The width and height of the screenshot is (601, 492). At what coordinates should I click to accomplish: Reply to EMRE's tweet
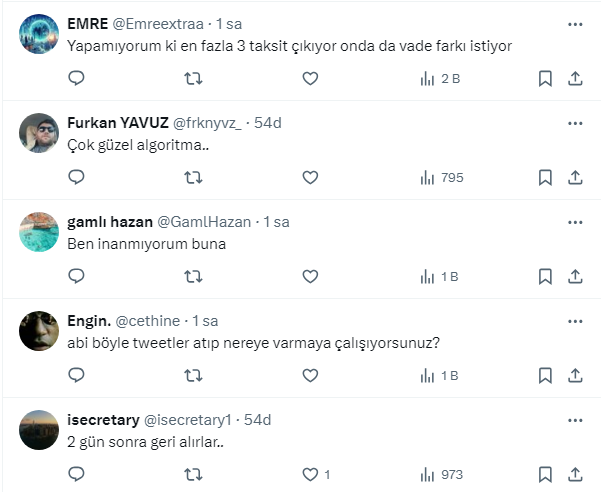point(76,78)
